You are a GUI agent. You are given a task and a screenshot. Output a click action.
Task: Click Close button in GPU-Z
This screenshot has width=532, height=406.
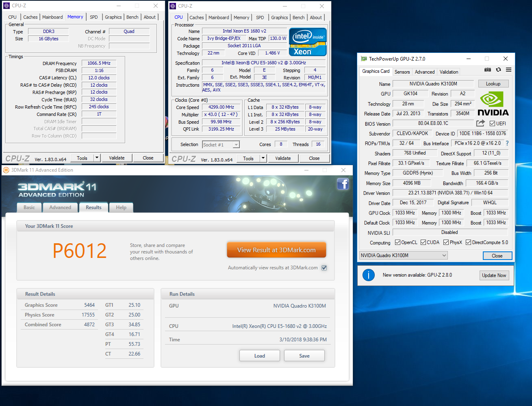coord(497,255)
